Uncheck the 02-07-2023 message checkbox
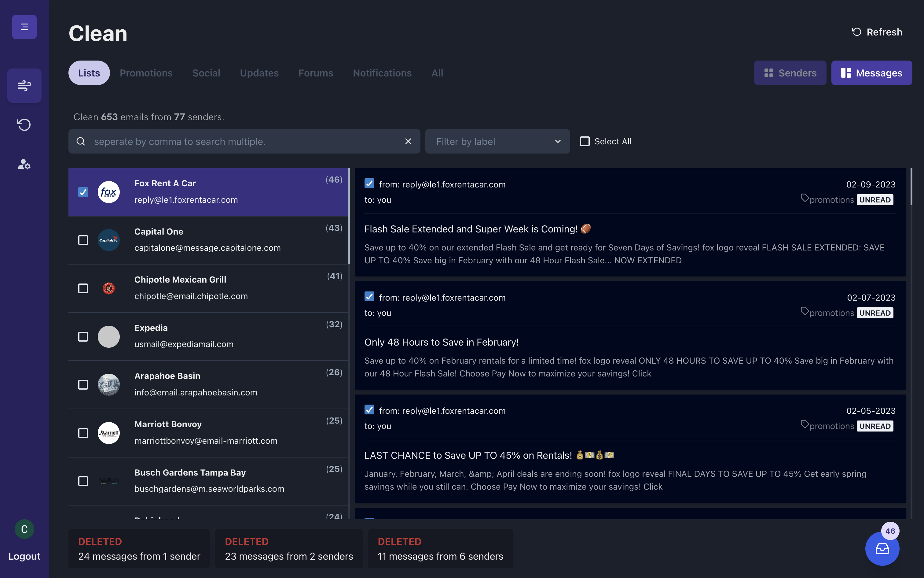This screenshot has height=578, width=924. 369,297
